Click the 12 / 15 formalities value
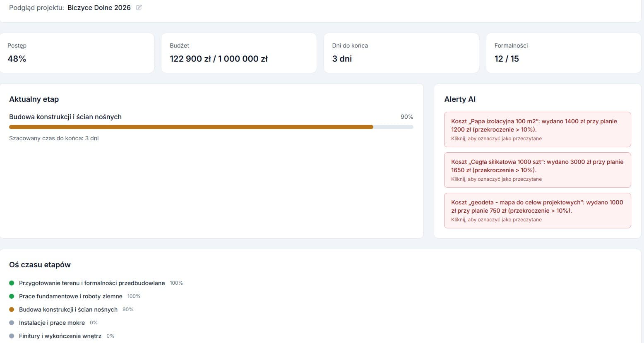The width and height of the screenshot is (644, 343). pos(507,59)
